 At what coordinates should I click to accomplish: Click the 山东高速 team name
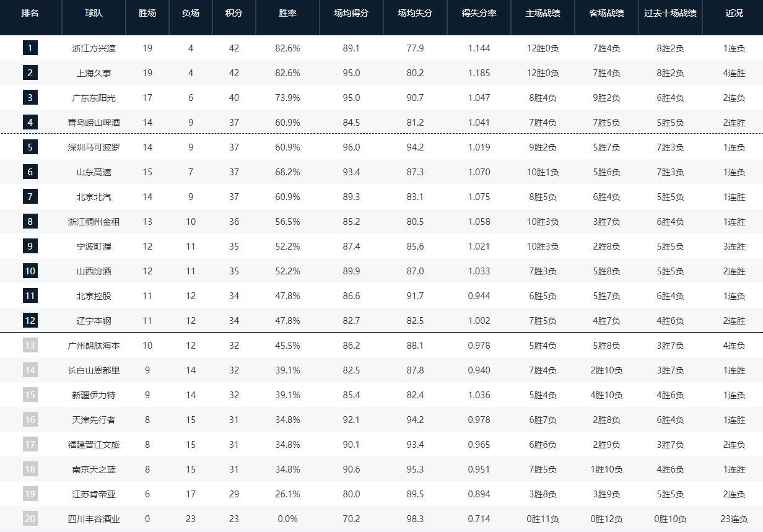tap(94, 172)
